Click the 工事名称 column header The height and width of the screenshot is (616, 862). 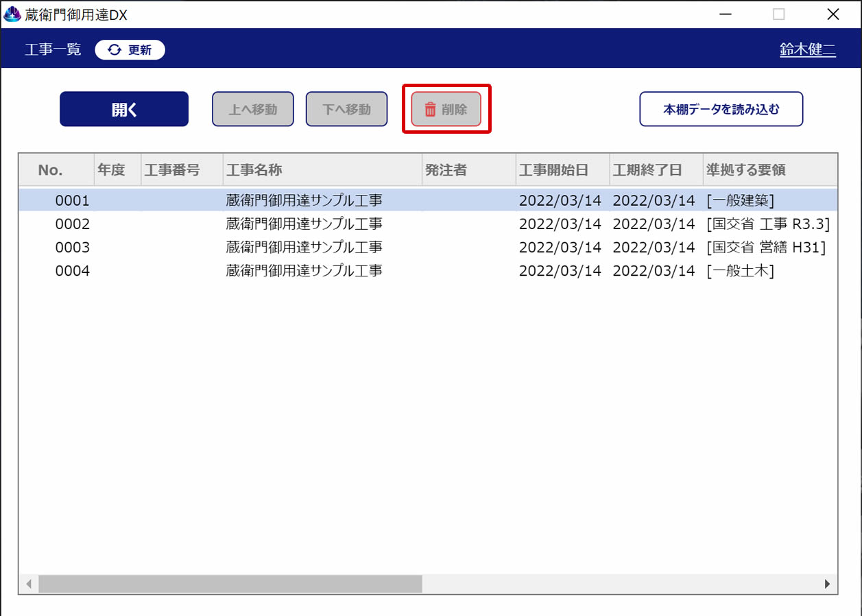[254, 170]
